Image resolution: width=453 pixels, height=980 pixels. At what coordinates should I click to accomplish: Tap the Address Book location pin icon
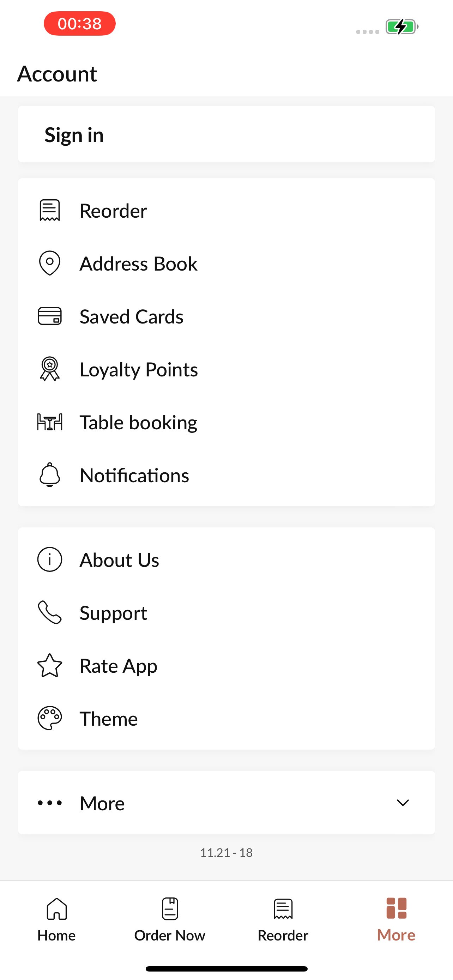click(50, 263)
